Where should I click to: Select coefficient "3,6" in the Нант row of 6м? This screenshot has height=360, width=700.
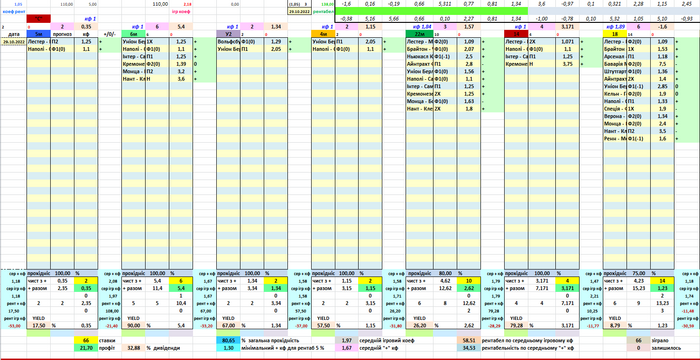point(181,79)
